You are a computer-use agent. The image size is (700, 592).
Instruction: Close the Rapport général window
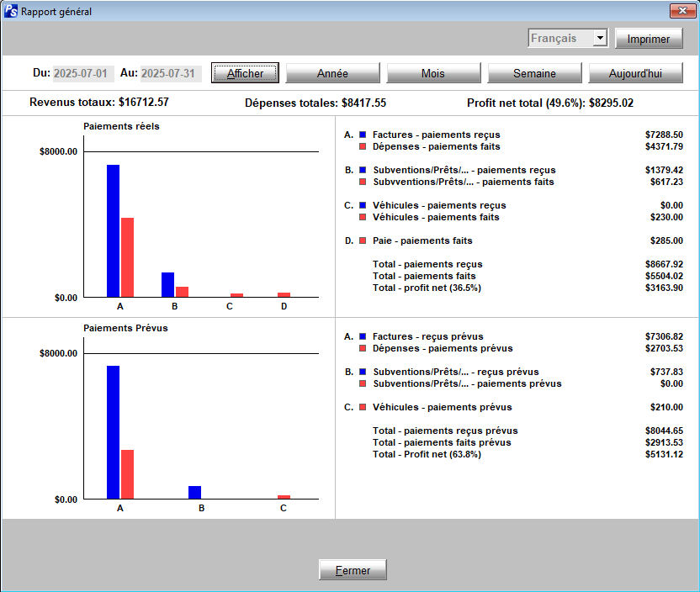(681, 11)
